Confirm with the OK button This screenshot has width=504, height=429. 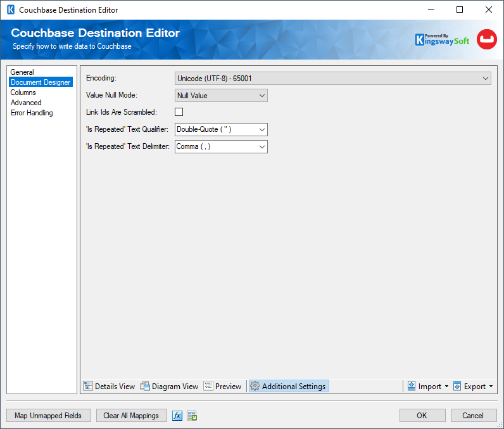[x=422, y=416]
